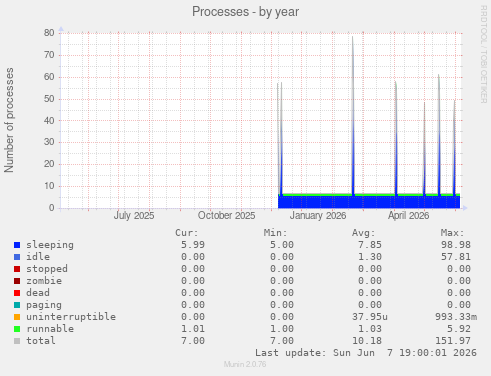The height and width of the screenshot is (376, 491).
Task: Click sleeping max value 98.98
Action: click(456, 245)
